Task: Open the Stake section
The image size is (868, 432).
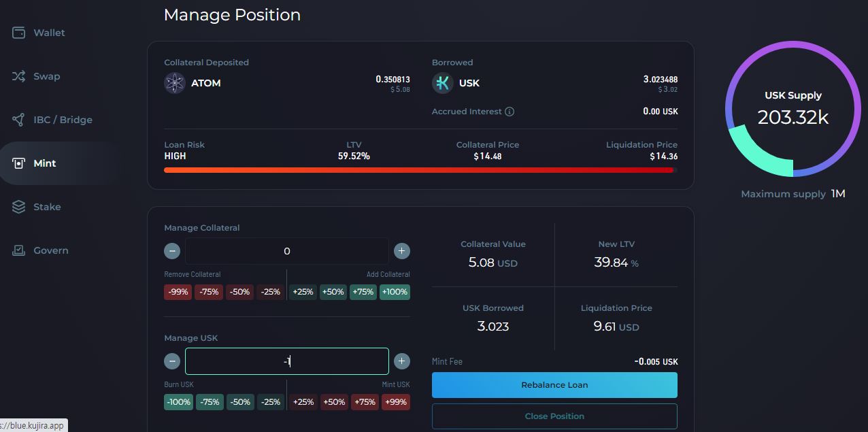Action: point(47,207)
